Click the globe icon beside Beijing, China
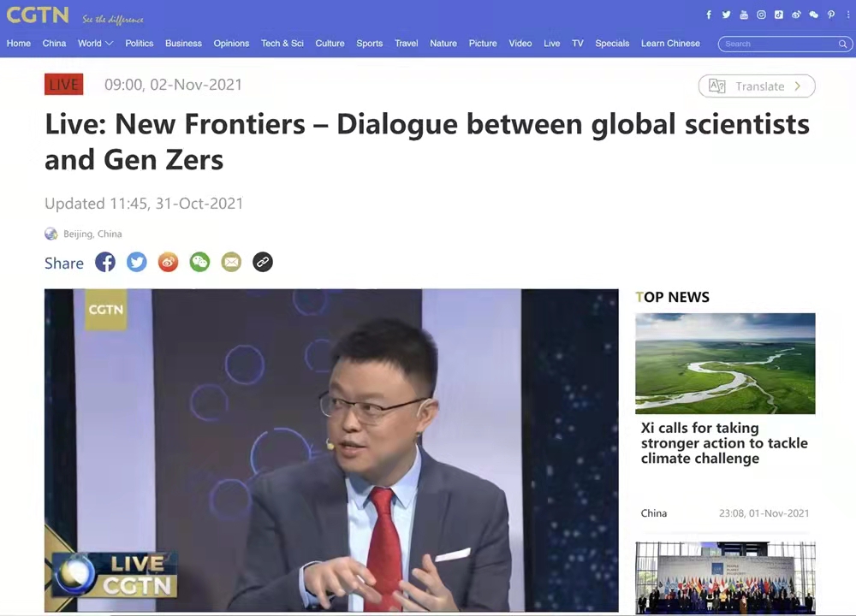 point(51,234)
